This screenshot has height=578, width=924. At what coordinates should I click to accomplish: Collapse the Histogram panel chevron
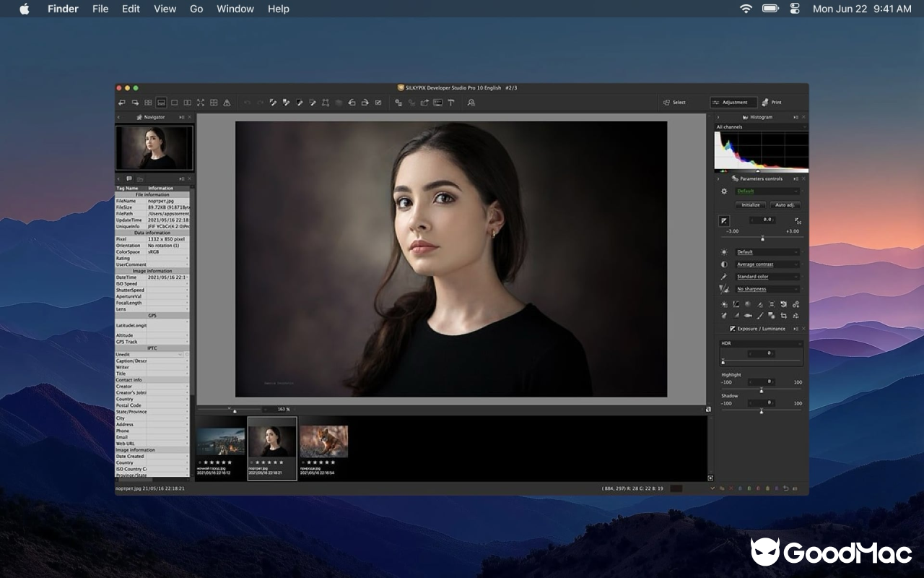(718, 117)
